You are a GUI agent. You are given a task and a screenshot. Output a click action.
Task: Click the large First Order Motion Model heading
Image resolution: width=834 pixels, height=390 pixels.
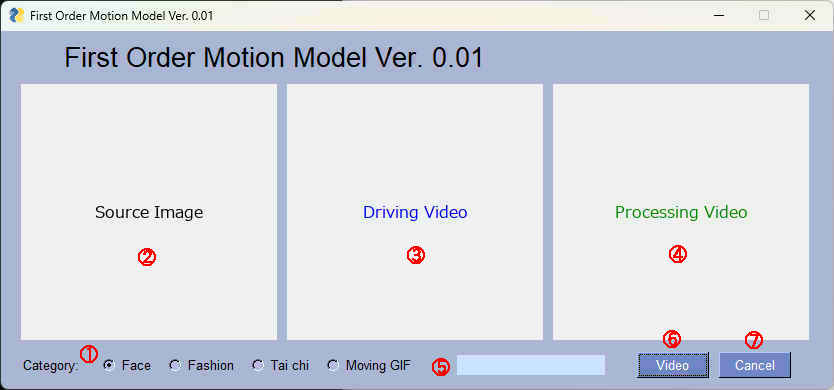coord(273,57)
